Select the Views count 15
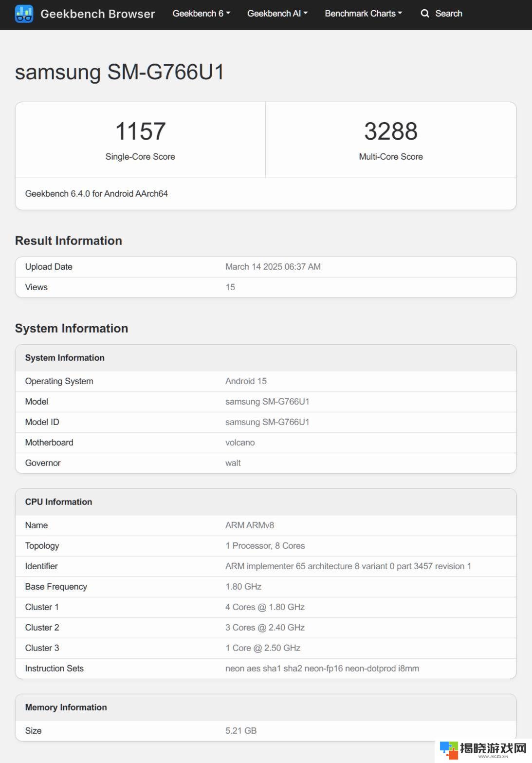Screen dimensions: 532x763 pos(230,287)
